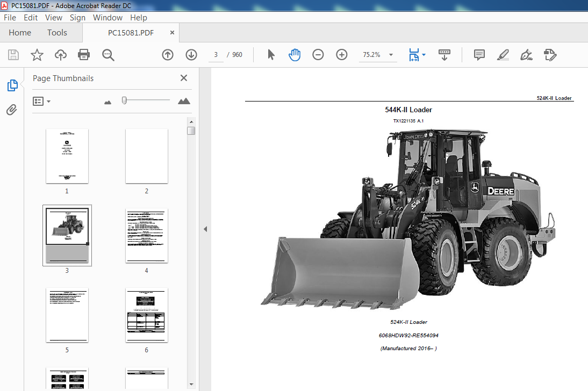
Task: Open the Page Thumbnails sidebar icon
Action: [x=12, y=85]
